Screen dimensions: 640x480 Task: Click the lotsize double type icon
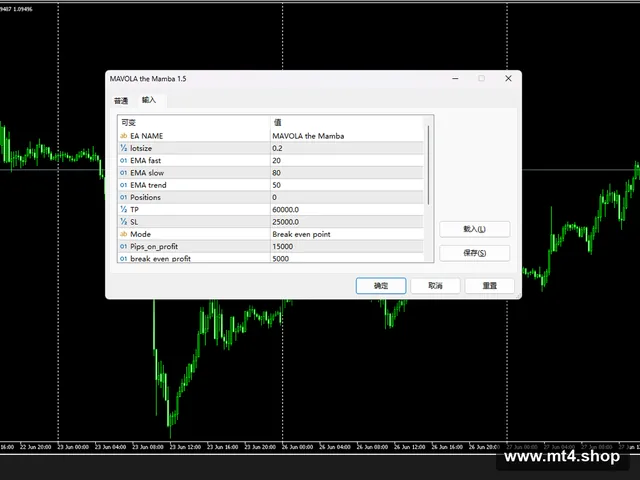[x=123, y=148]
